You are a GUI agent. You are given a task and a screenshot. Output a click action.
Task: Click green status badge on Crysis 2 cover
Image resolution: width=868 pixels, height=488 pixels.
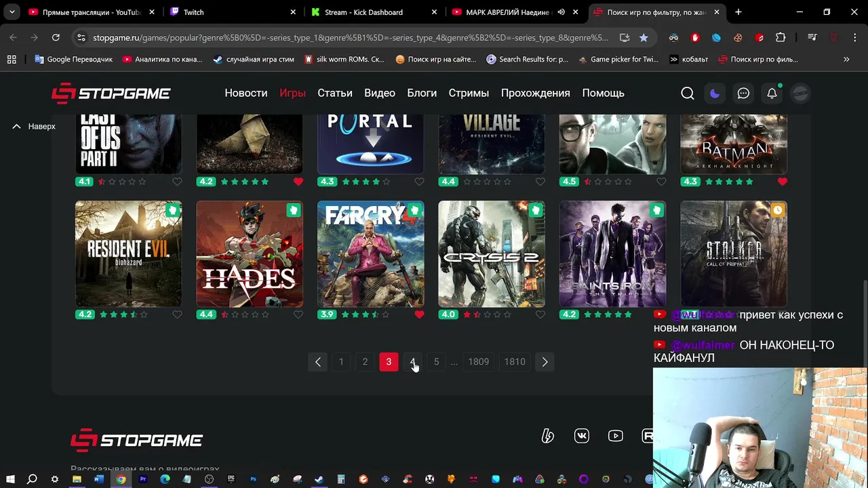[535, 211]
